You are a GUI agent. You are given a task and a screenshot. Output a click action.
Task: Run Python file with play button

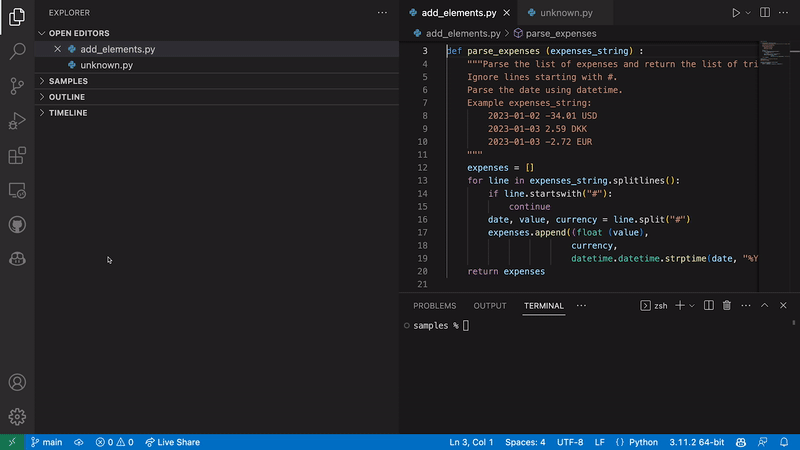pos(736,13)
